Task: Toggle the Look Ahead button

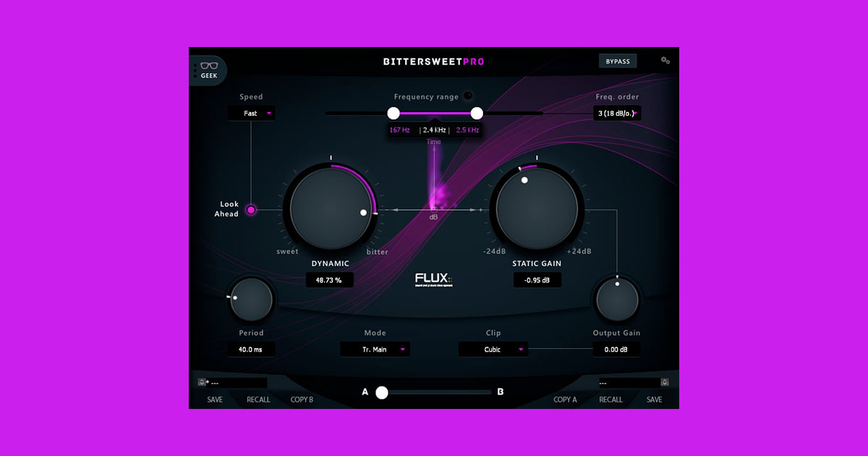Action: [x=251, y=210]
